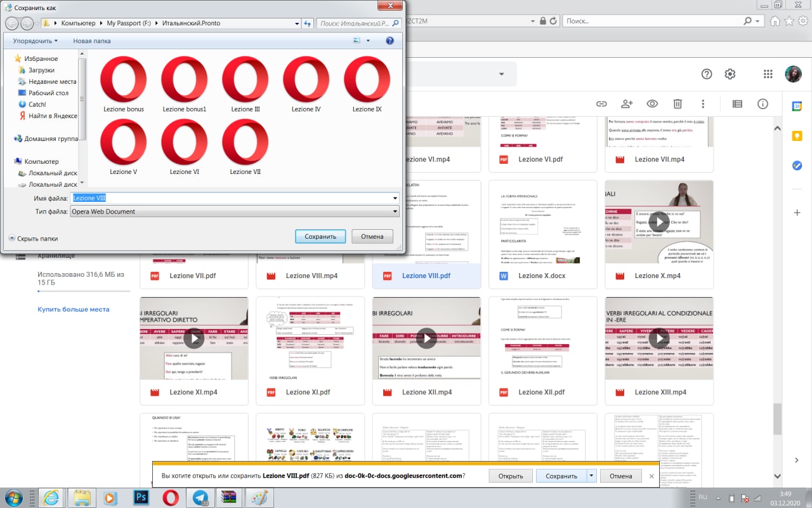Click the Отмена button in the Save dialog
Screen dimensions: 812x508
click(372, 236)
